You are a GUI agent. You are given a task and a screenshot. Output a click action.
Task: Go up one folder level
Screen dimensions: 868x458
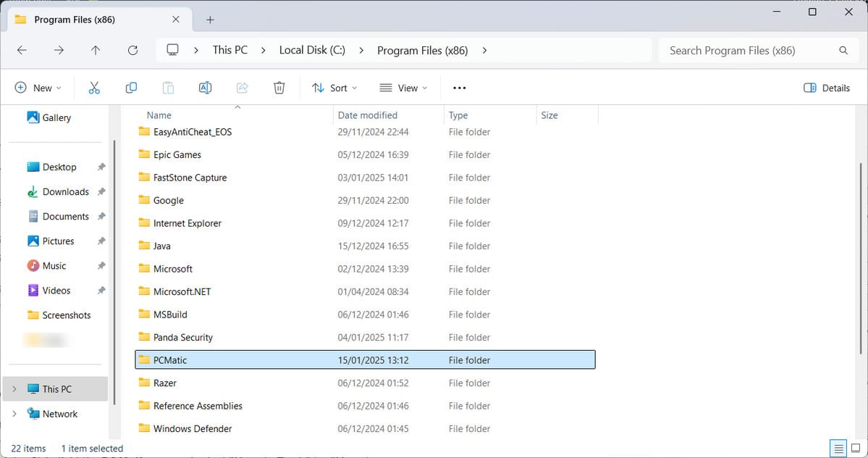[x=96, y=51]
